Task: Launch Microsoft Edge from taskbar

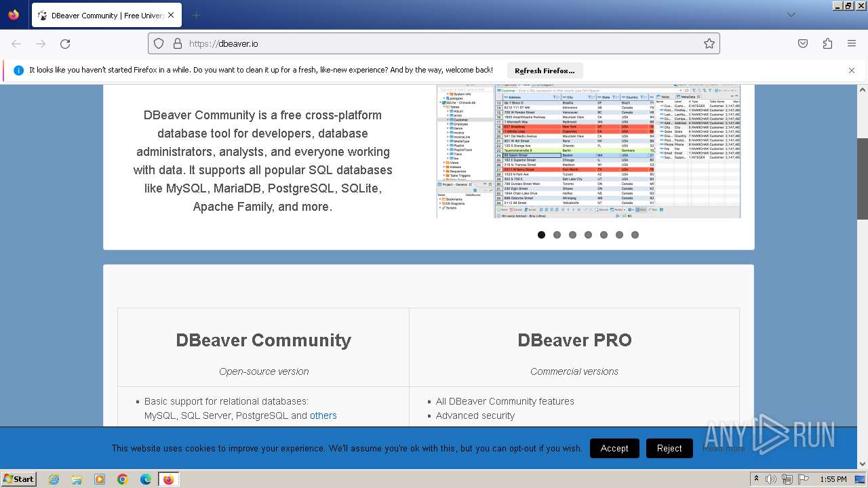Action: click(x=146, y=479)
